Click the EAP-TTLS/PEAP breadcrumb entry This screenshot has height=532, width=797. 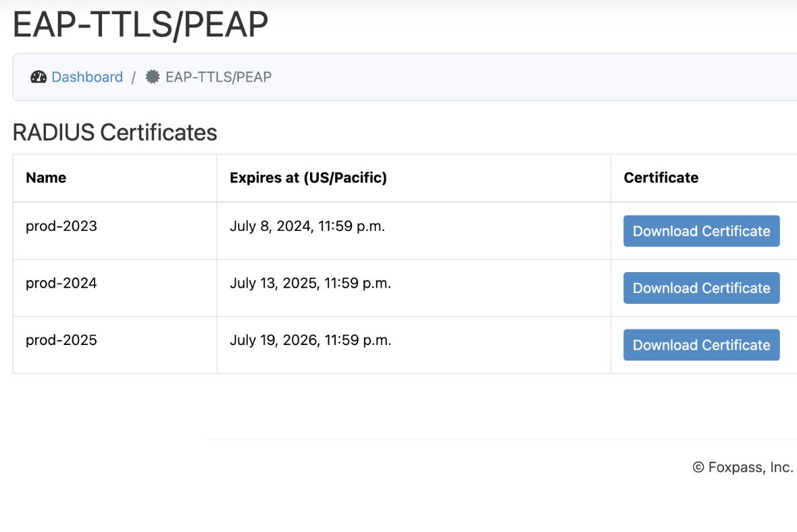218,76
